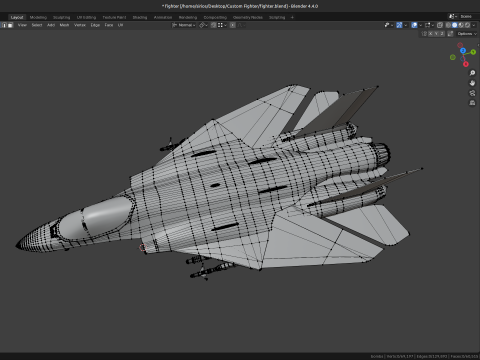Click the zoom magnifier viewport icon

[x=472, y=73]
